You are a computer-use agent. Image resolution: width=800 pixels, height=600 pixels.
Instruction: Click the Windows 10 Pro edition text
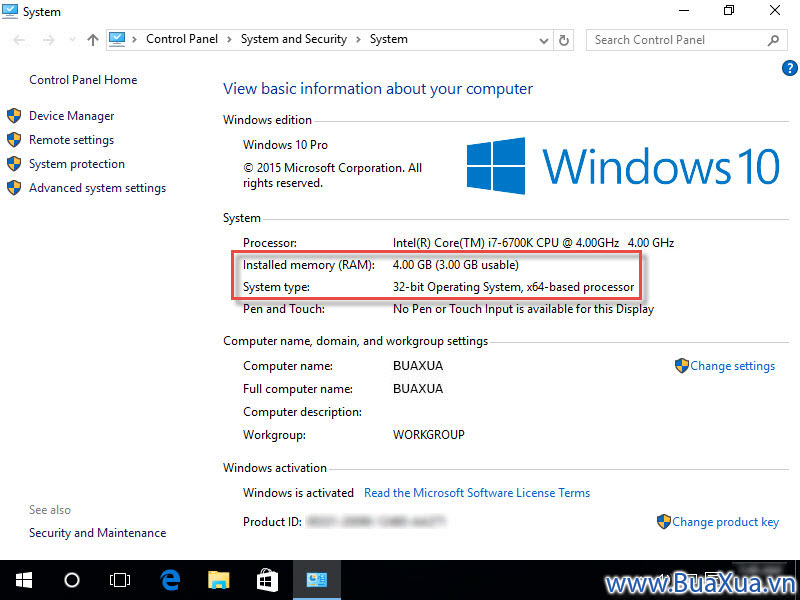[x=285, y=145]
